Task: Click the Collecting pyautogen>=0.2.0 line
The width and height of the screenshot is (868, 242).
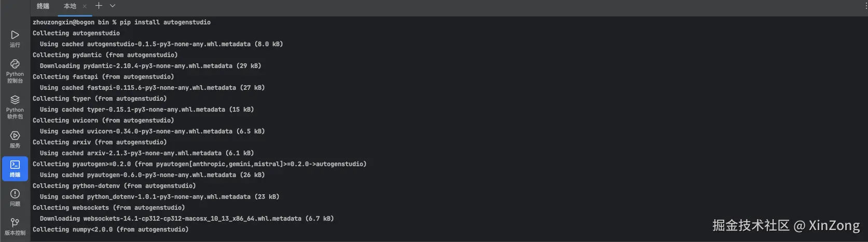Action: [199, 164]
